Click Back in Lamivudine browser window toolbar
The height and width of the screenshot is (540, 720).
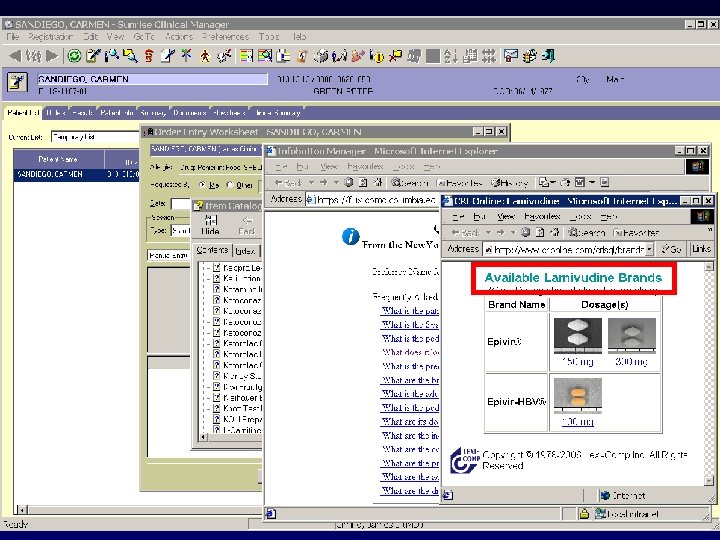click(466, 232)
